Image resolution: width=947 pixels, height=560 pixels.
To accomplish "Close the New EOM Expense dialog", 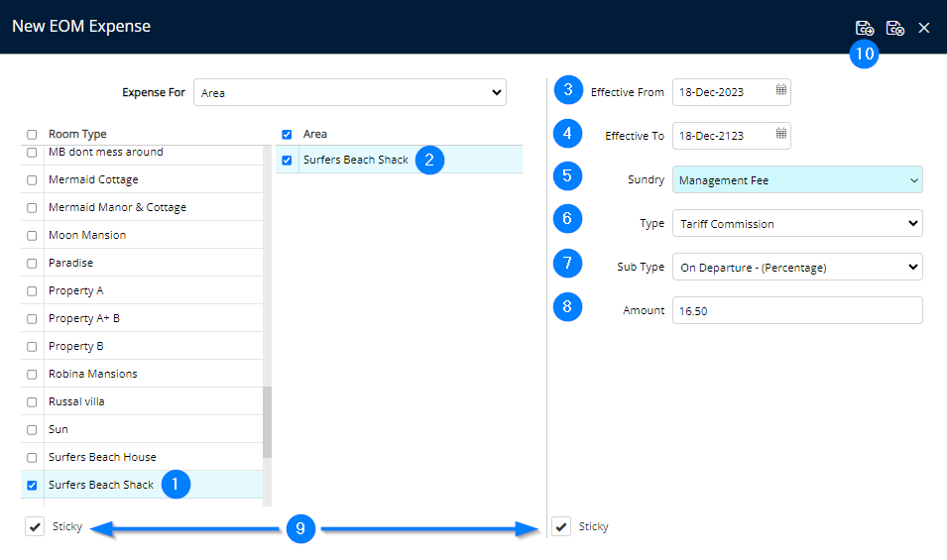I will point(924,28).
